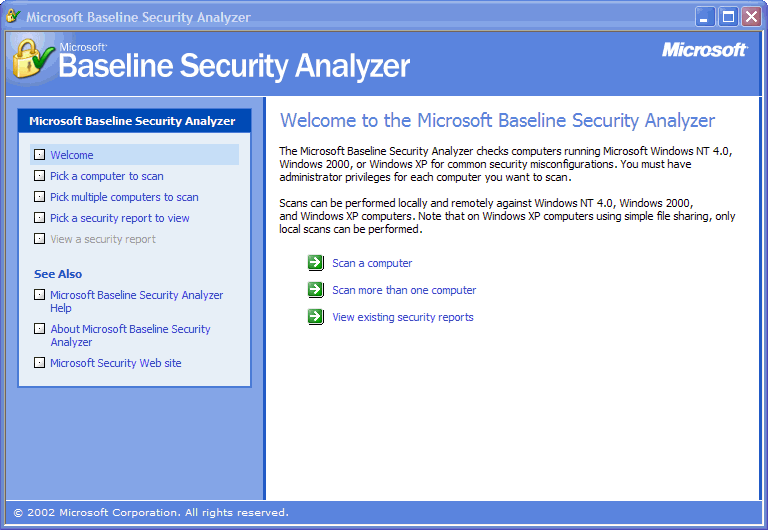
Task: Open Pick a security report to view
Action: tap(120, 218)
